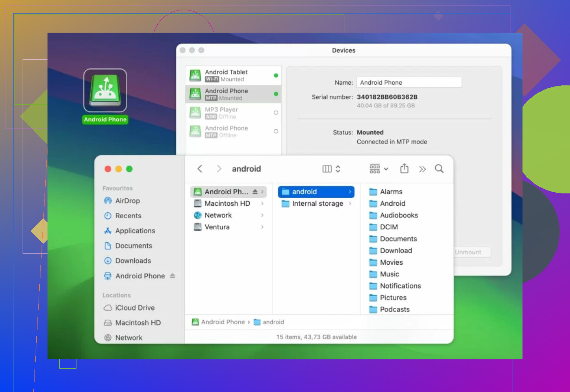Screen dimensions: 570x392
Task: Edit the device Name field
Action: [409, 82]
